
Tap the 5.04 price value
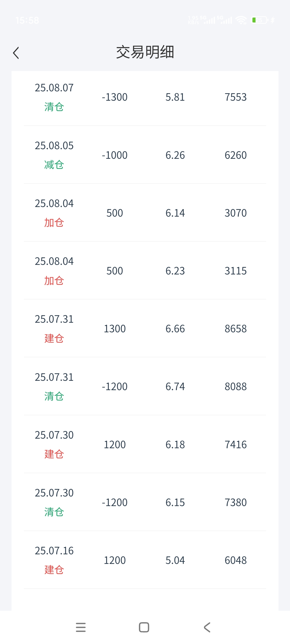pos(175,560)
